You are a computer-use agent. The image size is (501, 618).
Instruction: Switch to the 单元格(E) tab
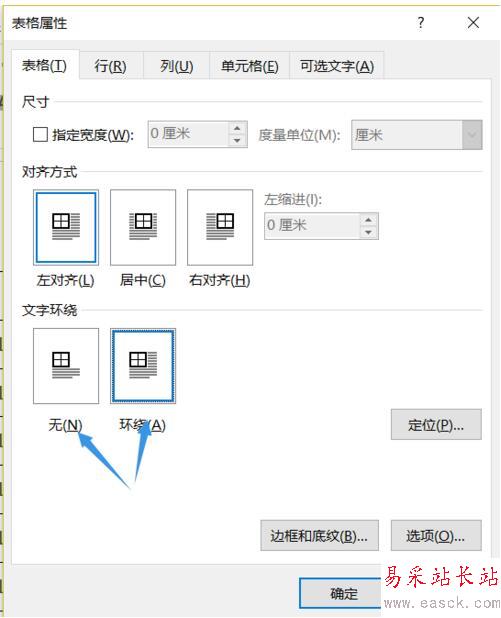(250, 66)
